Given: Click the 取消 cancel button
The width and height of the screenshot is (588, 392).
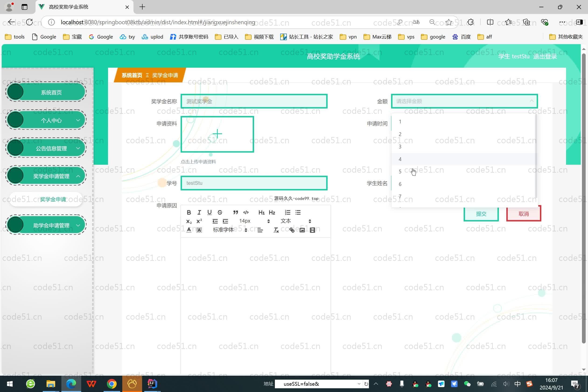Looking at the screenshot, I should click(524, 214).
